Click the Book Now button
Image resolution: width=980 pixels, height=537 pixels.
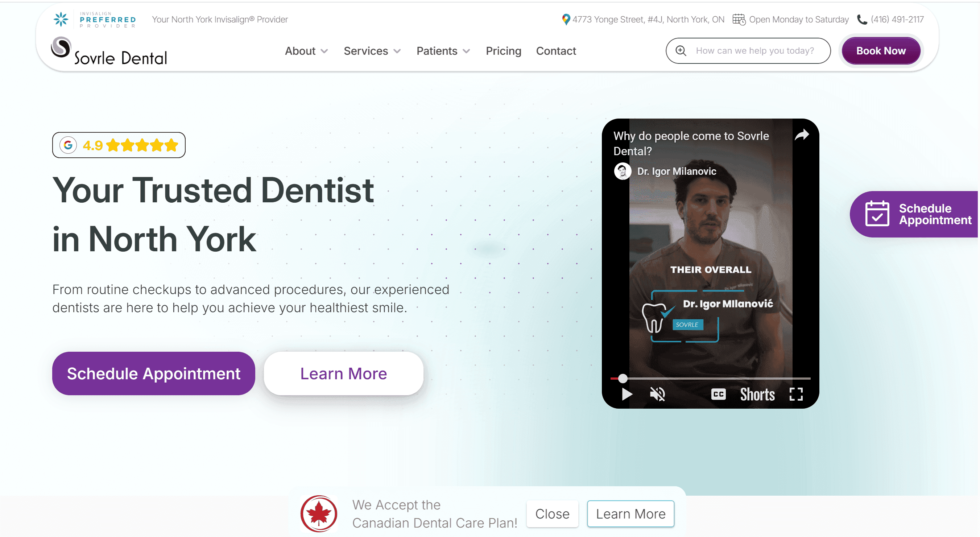click(881, 51)
